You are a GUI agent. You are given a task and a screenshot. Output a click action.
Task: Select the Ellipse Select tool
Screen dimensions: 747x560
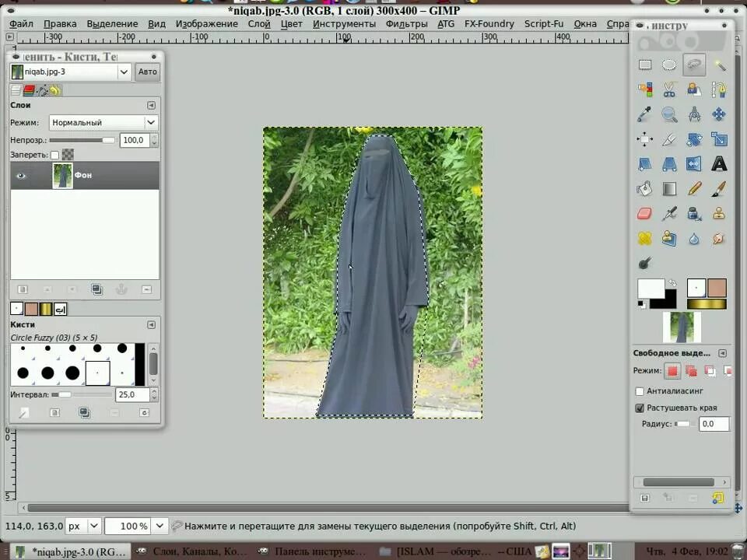[669, 65]
